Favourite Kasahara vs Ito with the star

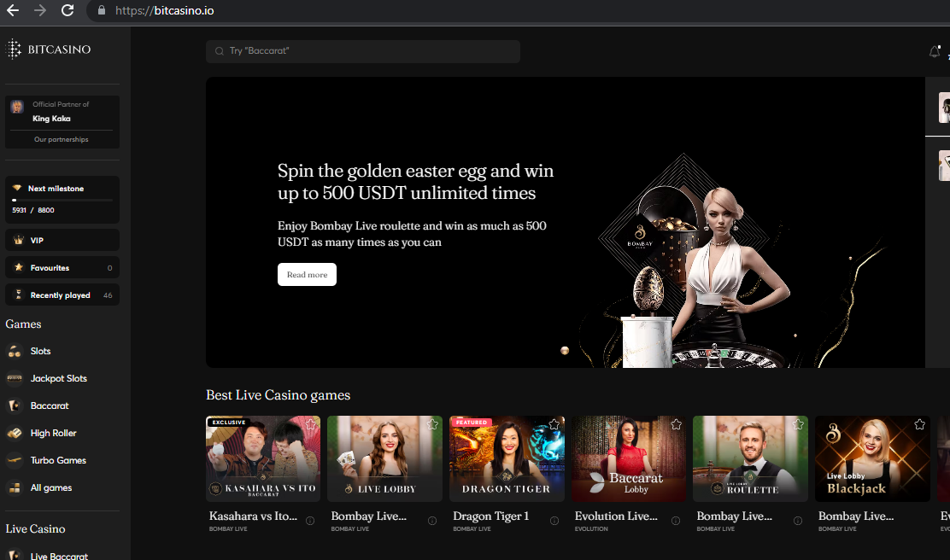click(x=311, y=424)
